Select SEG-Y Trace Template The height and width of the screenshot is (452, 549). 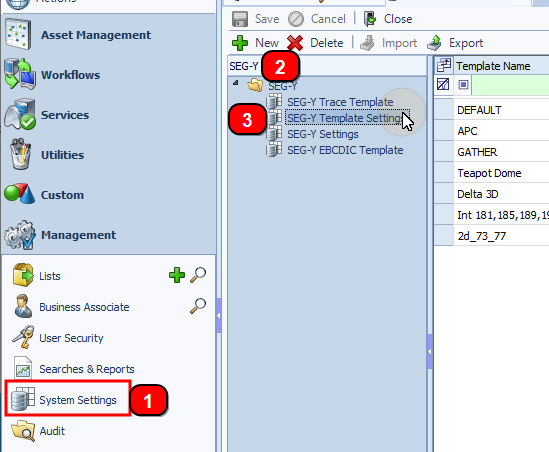(x=340, y=102)
